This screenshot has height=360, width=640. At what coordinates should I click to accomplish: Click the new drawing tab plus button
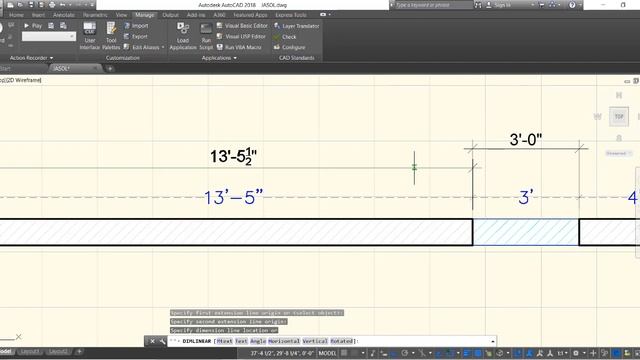110,69
